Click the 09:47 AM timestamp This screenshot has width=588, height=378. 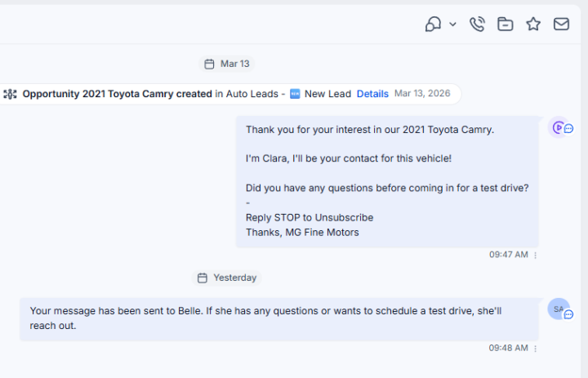coord(509,255)
